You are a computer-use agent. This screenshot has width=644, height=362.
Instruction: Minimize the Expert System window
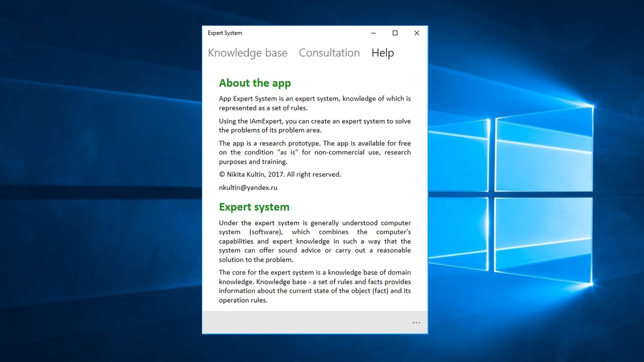point(373,33)
